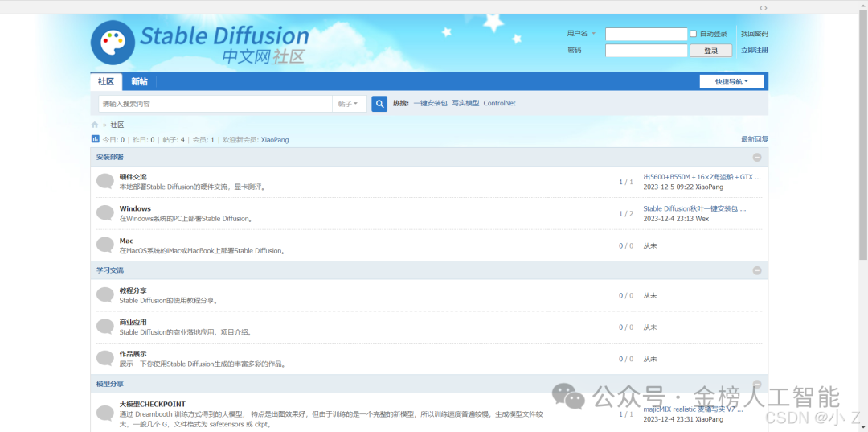Image resolution: width=868 pixels, height=432 pixels.
Task: Open the 帖子 search type dropdown
Action: (348, 104)
